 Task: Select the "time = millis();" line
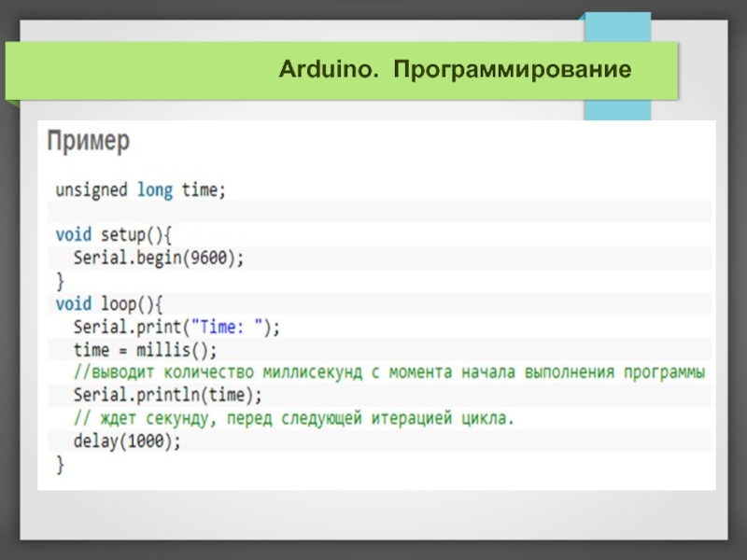click(x=145, y=350)
